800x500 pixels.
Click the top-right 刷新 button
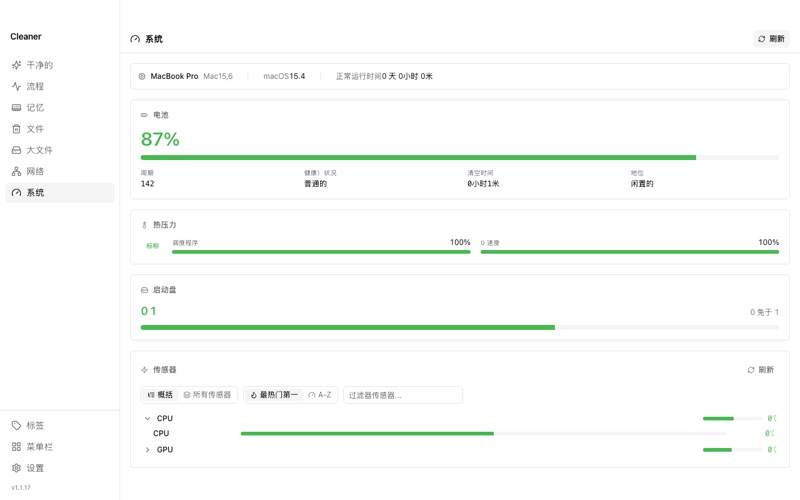(x=771, y=39)
